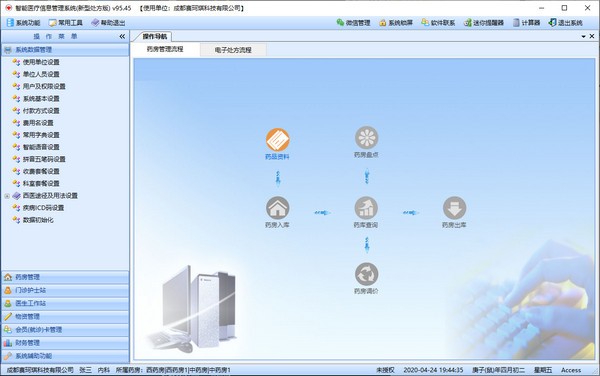Viewport: 600px width, 376px height.
Task: Expand the 物资管理 sidebar section
Action: (65, 317)
